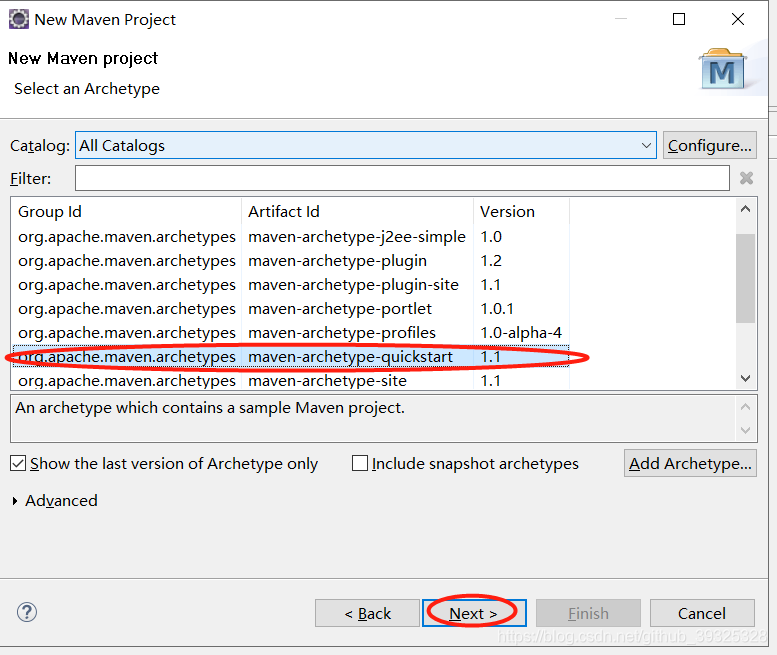Sort by the Group Id column header
This screenshot has height=655, width=777.
point(126,212)
